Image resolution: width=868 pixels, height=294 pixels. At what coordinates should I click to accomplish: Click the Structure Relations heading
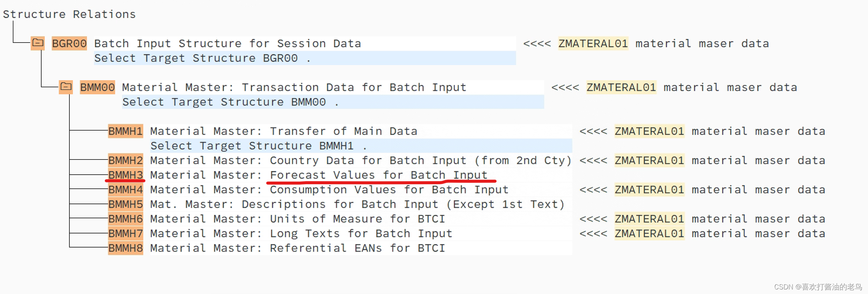coord(69,14)
